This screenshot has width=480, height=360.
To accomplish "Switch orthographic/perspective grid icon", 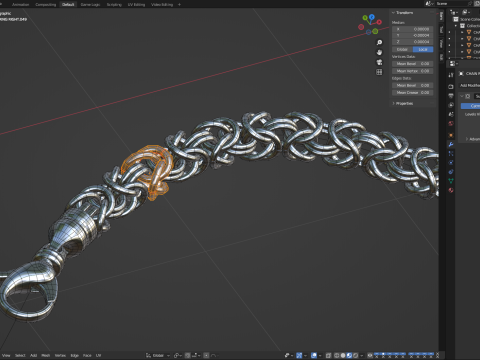I will pyautogui.click(x=379, y=72).
